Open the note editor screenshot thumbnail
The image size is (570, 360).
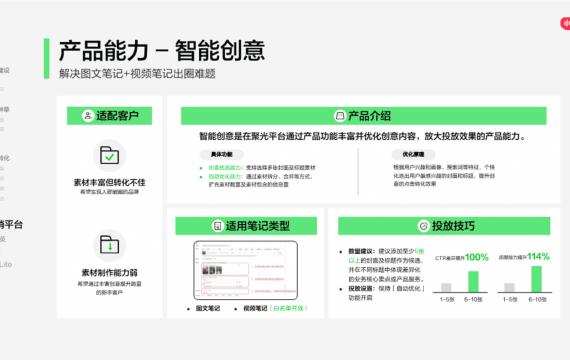pos(245,270)
